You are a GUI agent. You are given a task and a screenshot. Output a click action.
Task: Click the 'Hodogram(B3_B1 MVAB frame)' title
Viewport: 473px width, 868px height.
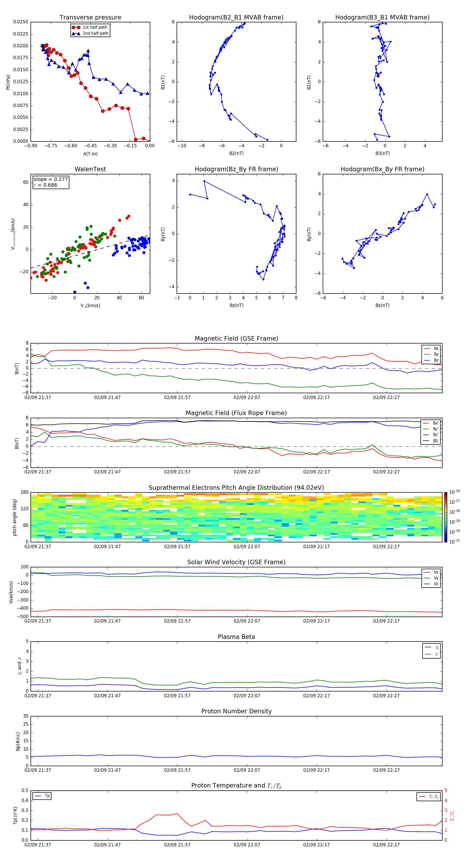(x=382, y=18)
